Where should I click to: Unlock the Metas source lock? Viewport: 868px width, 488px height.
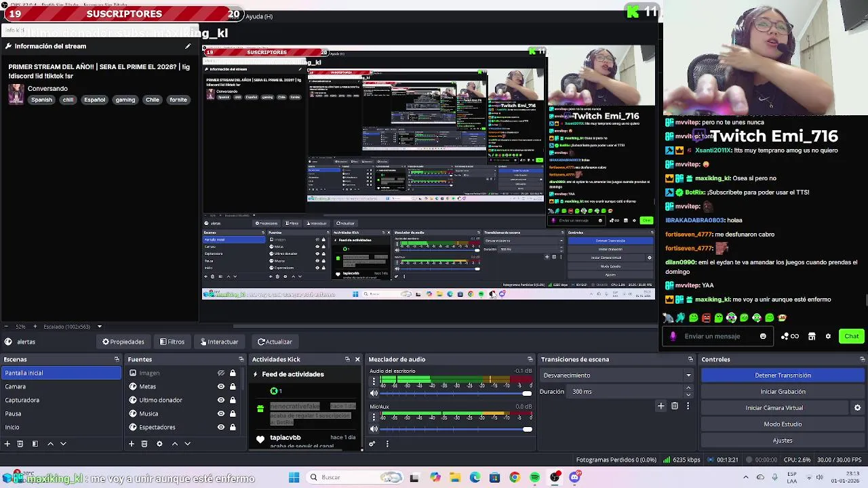[x=233, y=386]
